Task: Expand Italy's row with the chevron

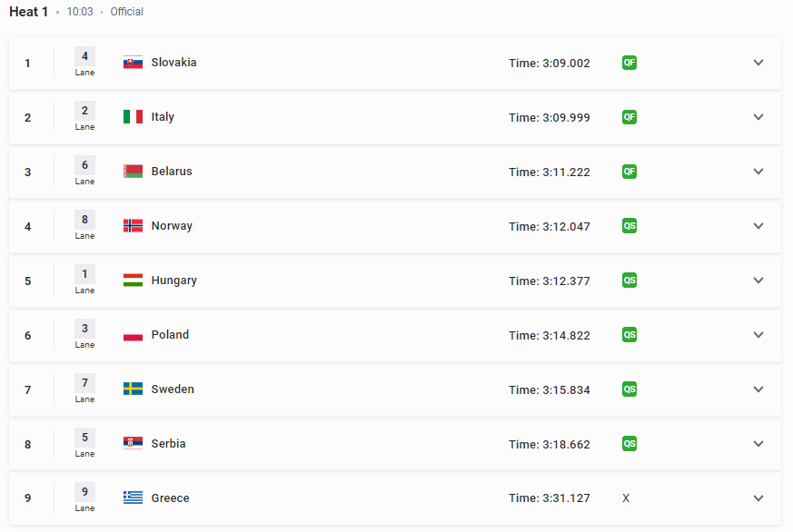Action: [758, 117]
